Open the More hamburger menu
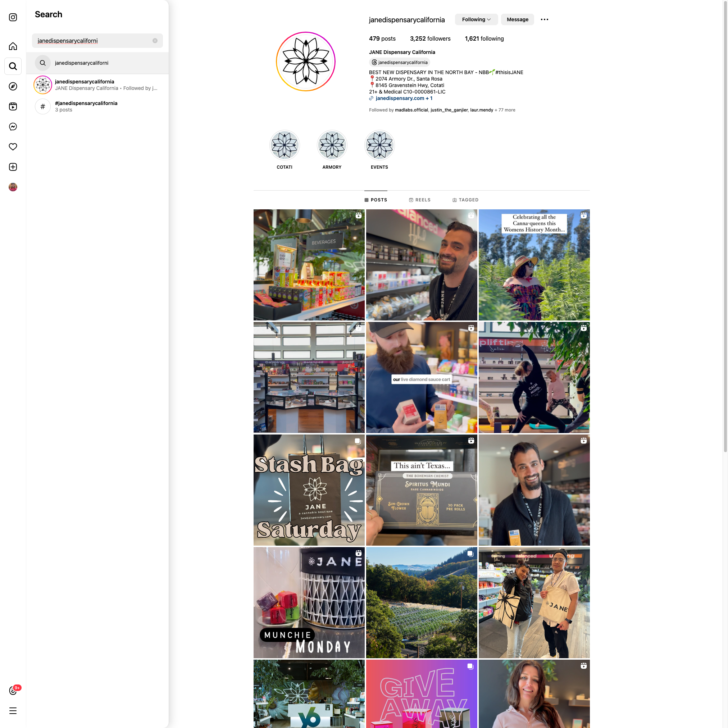 tap(13, 711)
